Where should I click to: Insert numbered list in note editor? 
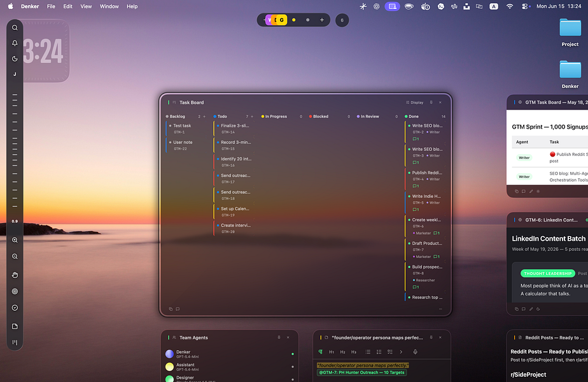click(x=379, y=352)
